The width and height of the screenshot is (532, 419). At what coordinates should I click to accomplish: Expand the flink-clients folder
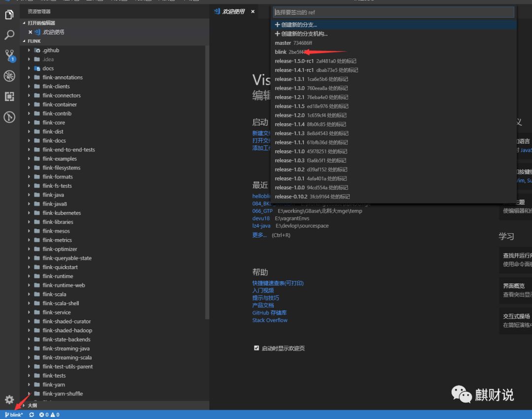29,86
